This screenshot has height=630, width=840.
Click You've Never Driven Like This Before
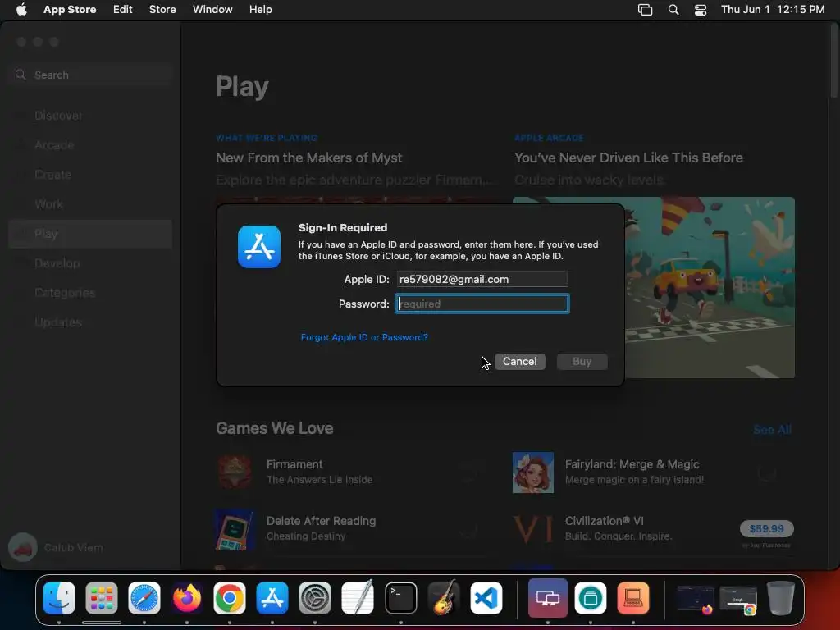pyautogui.click(x=628, y=158)
